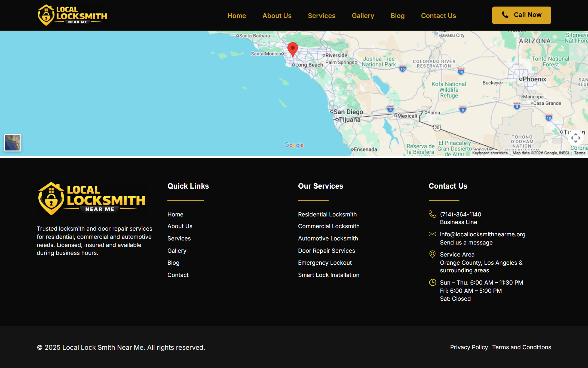Viewport: 588px width, 368px height.
Task: Open the Residential Locksmith service link
Action: 327,214
